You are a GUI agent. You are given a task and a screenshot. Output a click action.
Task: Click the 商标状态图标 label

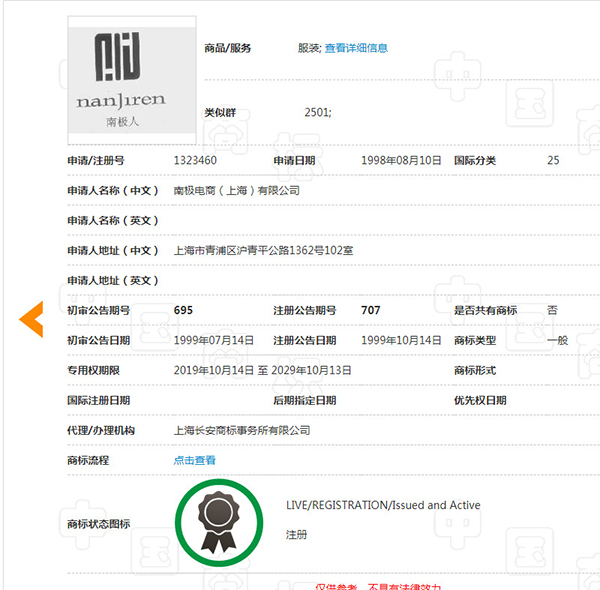coord(99,524)
